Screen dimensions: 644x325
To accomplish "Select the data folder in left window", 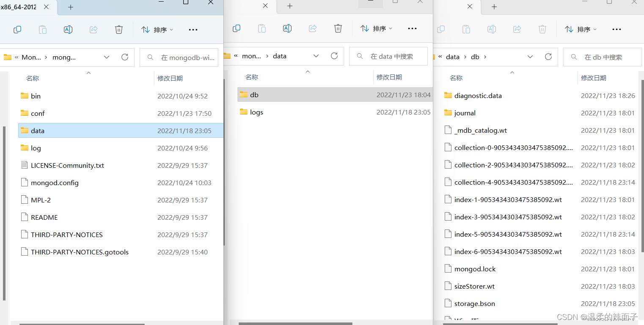I will [121, 131].
